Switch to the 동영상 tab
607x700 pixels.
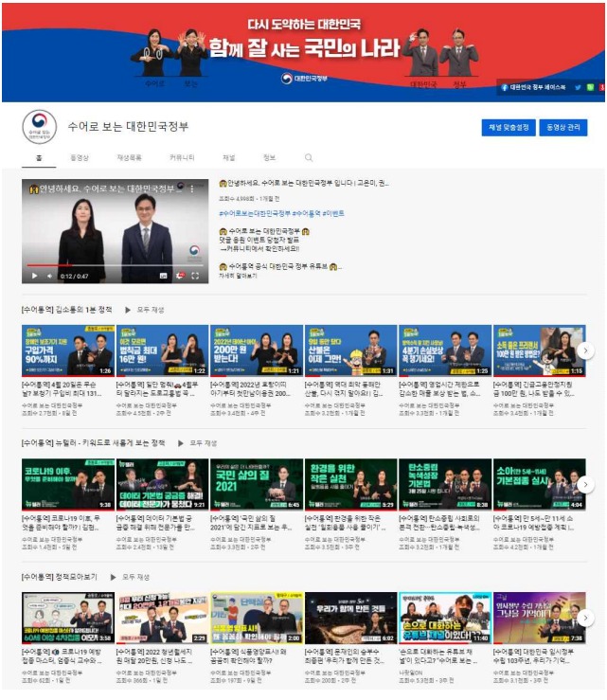click(x=80, y=157)
